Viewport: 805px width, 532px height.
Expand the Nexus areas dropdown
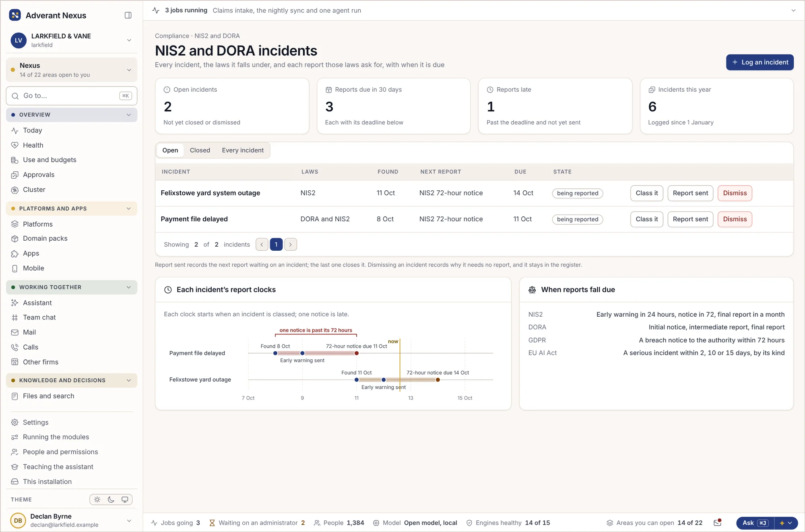pos(72,70)
